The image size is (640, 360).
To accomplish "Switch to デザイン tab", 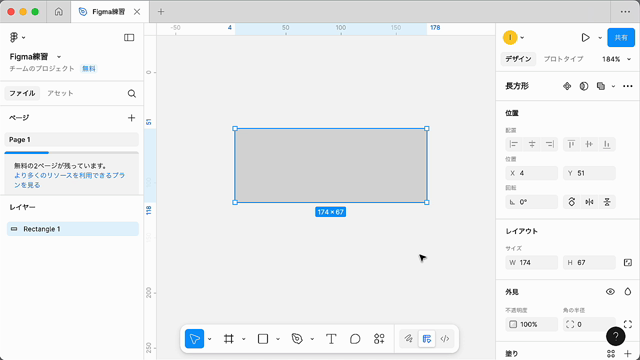I will click(518, 59).
